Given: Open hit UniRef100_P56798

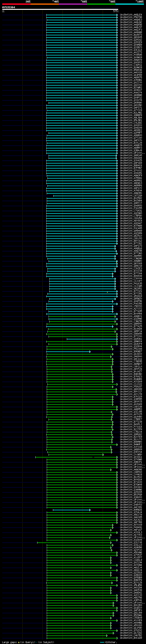Looking at the screenshot, I should tap(131, 17).
